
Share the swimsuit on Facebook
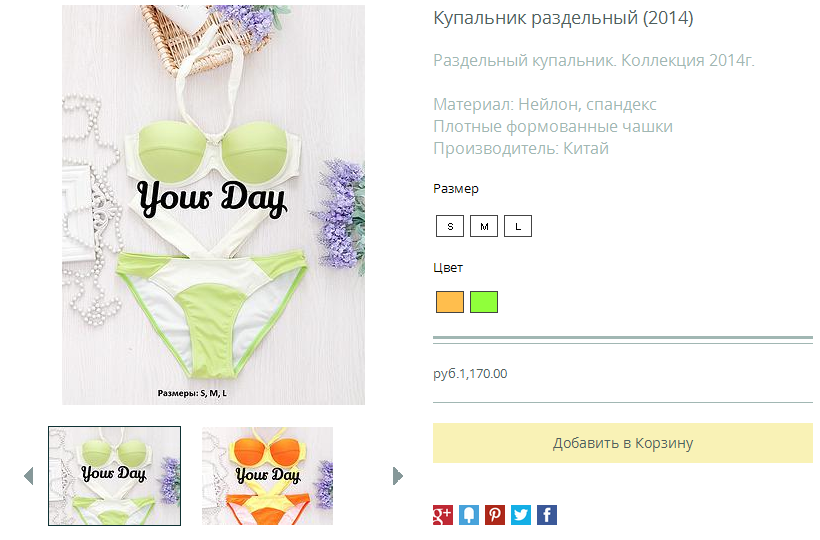point(547,515)
